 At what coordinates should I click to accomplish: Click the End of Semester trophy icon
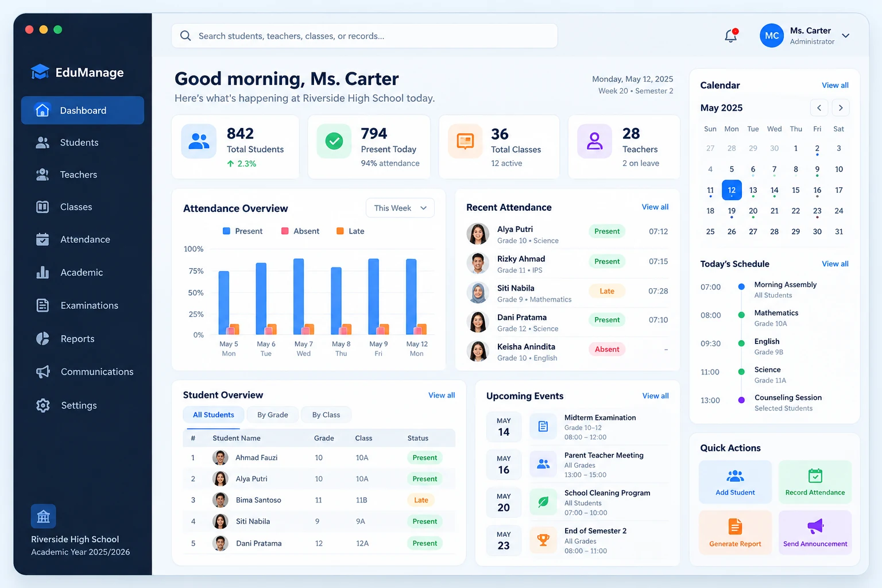[543, 540]
